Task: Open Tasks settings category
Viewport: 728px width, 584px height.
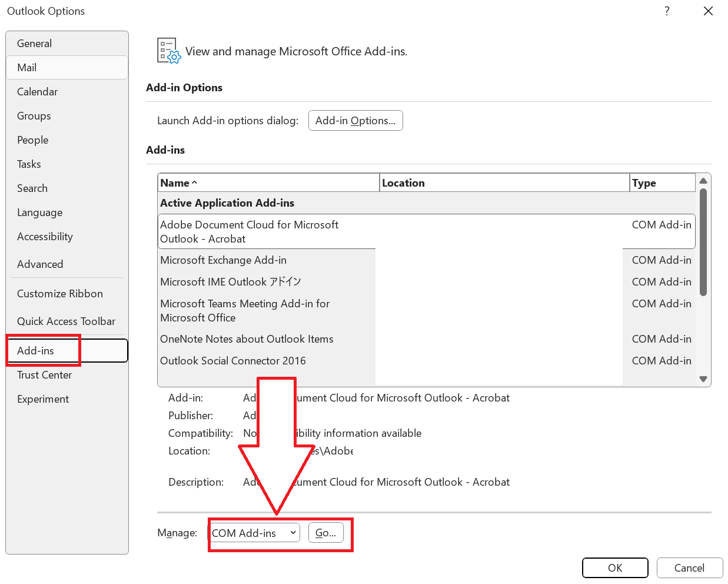Action: coord(67,164)
